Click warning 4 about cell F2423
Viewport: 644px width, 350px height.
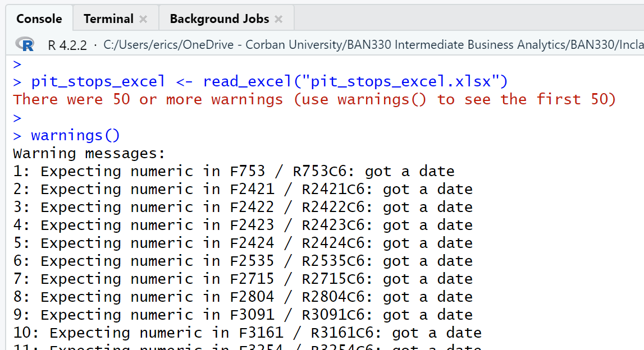[x=243, y=225]
